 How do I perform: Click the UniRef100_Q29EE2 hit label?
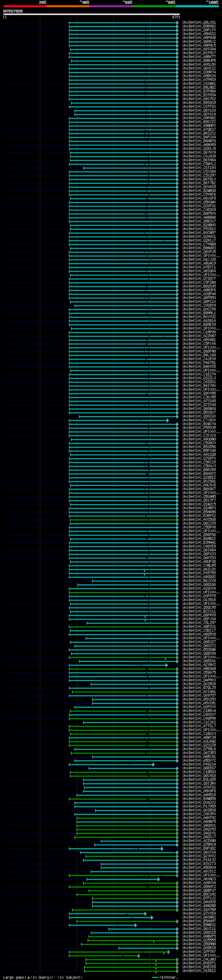(199, 477)
